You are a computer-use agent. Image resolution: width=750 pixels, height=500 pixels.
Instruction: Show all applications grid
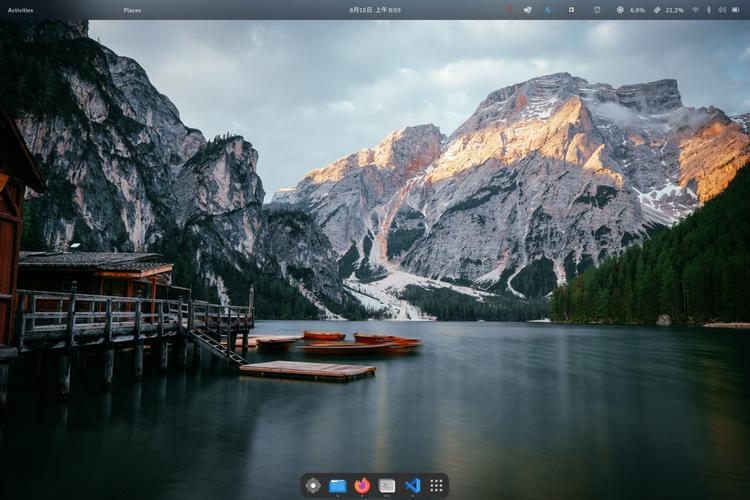click(436, 485)
